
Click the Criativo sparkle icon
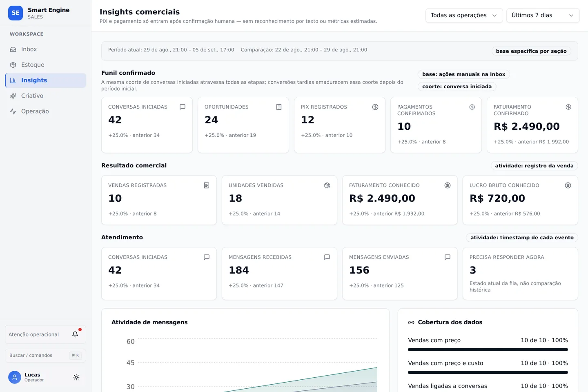(13, 96)
